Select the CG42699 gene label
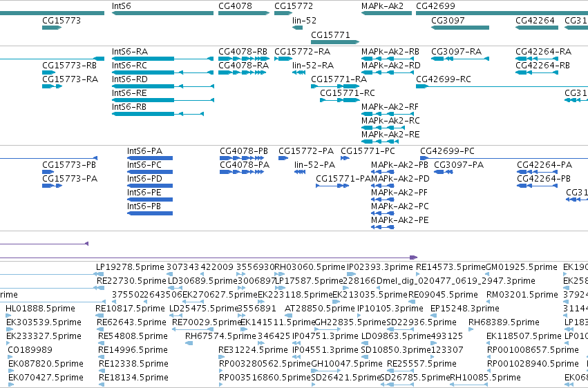This screenshot has width=588, height=388. (435, 6)
